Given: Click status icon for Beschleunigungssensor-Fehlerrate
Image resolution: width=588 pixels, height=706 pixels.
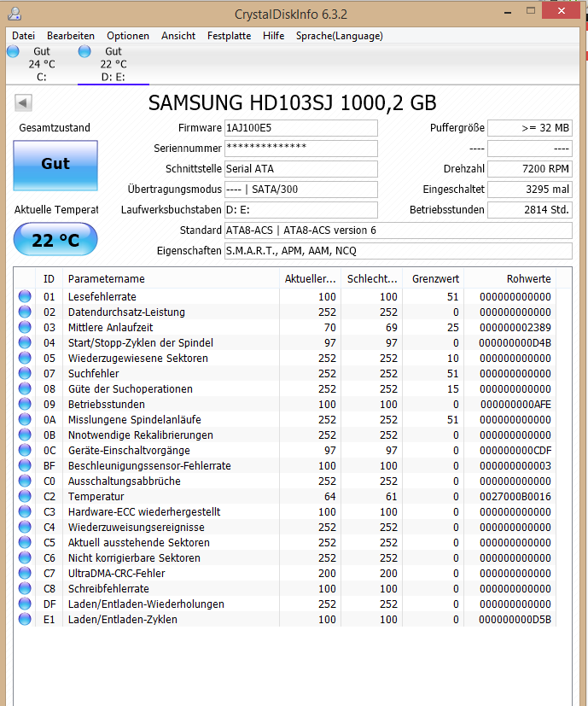Looking at the screenshot, I should coord(25,465).
